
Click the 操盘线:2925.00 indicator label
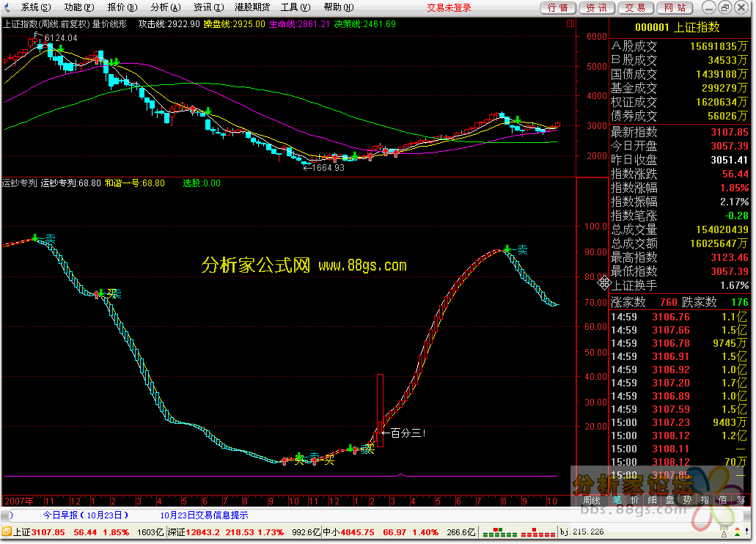[235, 23]
